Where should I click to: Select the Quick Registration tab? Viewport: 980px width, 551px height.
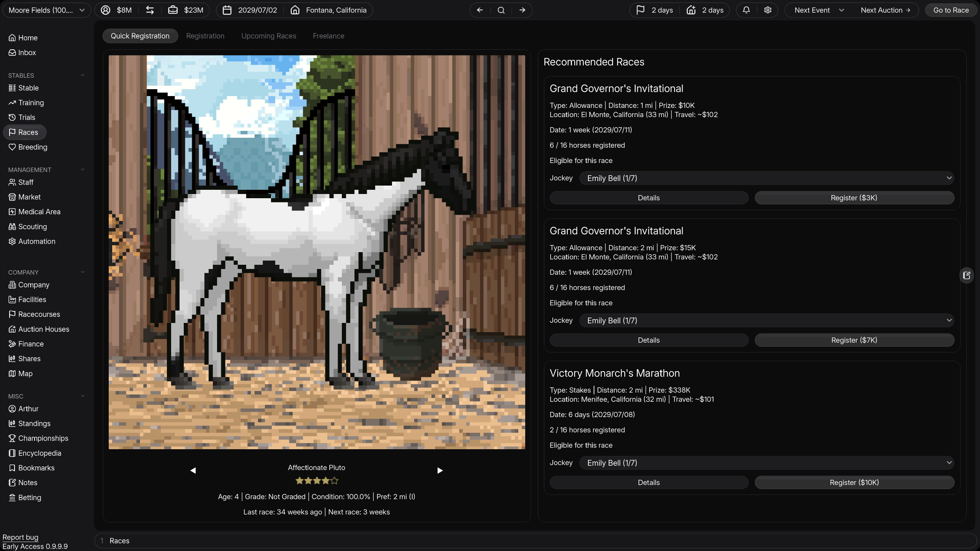click(140, 36)
